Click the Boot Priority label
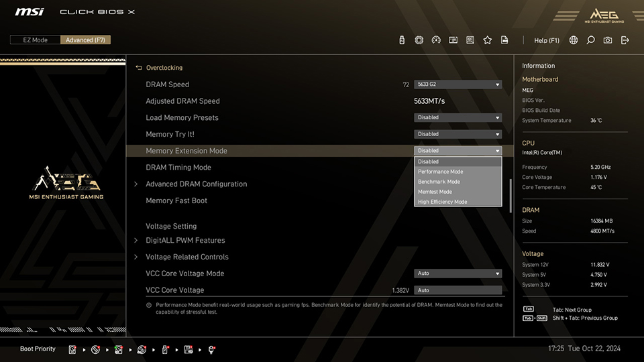 38,349
